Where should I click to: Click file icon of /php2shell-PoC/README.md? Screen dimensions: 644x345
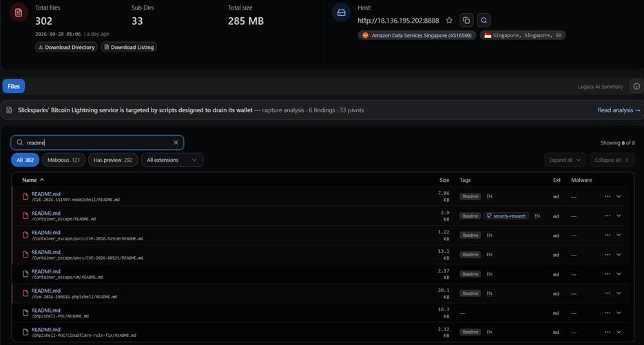pyautogui.click(x=25, y=313)
